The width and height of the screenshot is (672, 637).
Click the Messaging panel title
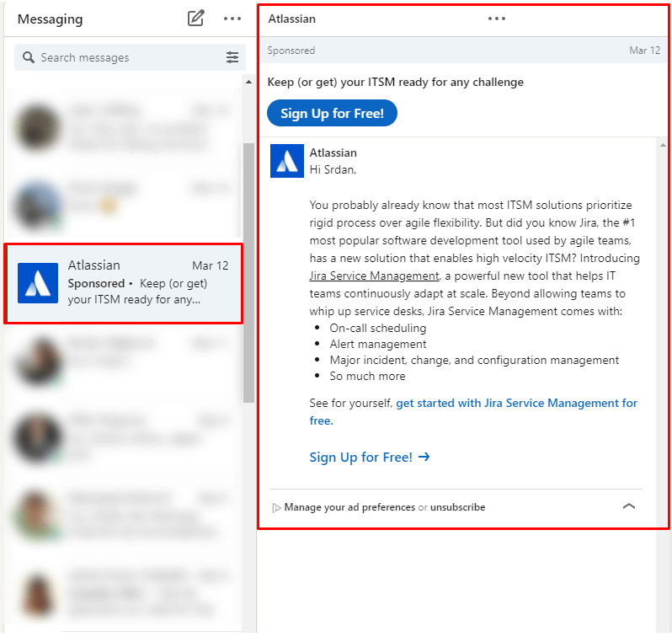click(x=51, y=19)
